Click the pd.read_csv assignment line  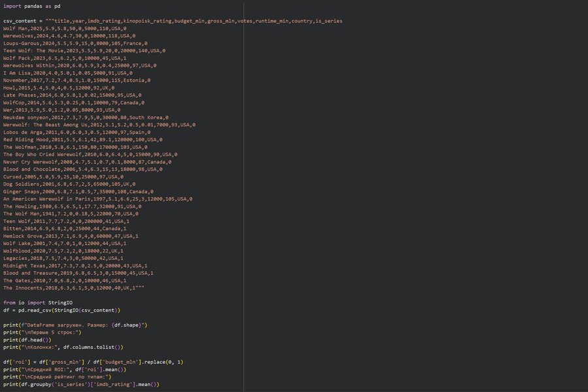[x=62, y=310]
